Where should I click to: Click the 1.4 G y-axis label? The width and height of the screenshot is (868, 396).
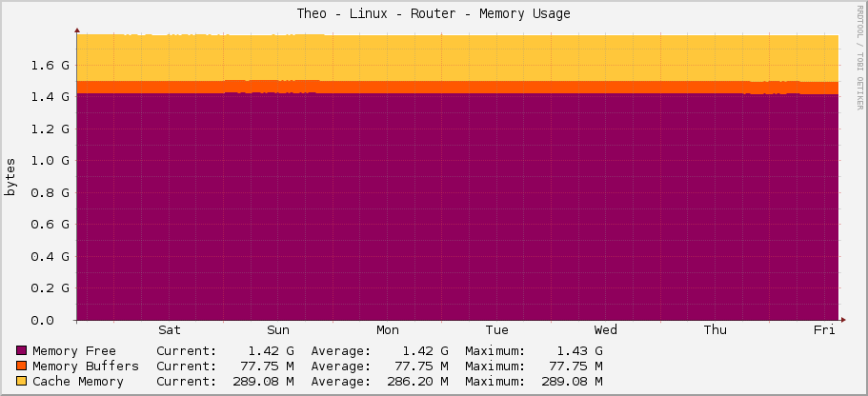click(50, 97)
